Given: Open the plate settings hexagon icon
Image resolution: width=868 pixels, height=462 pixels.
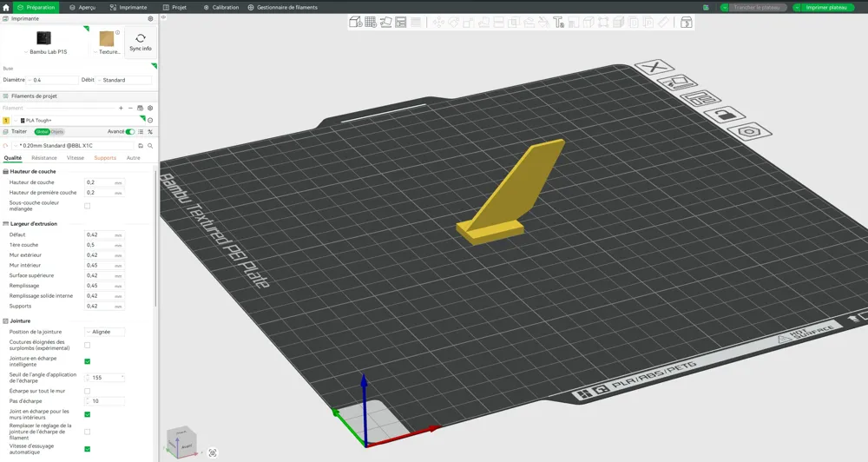Looking at the screenshot, I should pos(749,132).
